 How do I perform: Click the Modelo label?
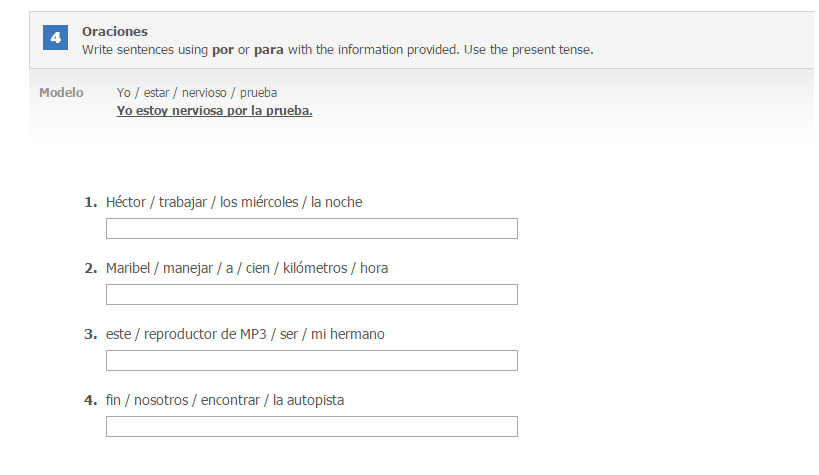[61, 92]
